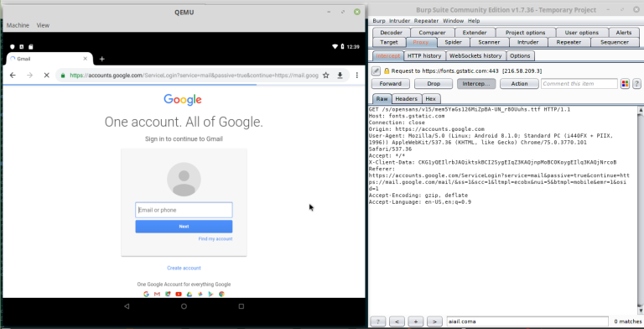Drop the intercepted request
This screenshot has width=644, height=329.
click(434, 83)
